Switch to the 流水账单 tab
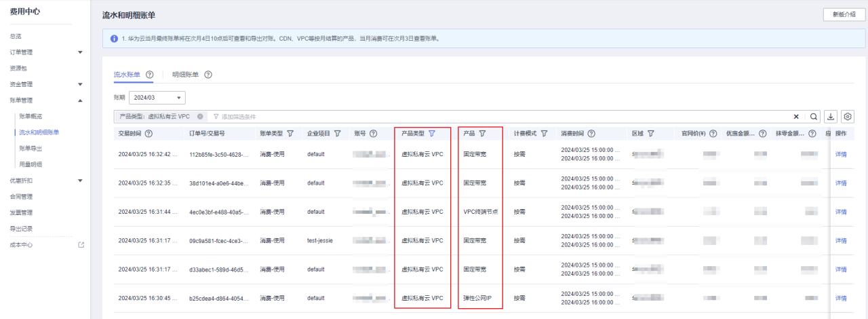Viewport: 868px width, 319px height. (x=127, y=75)
